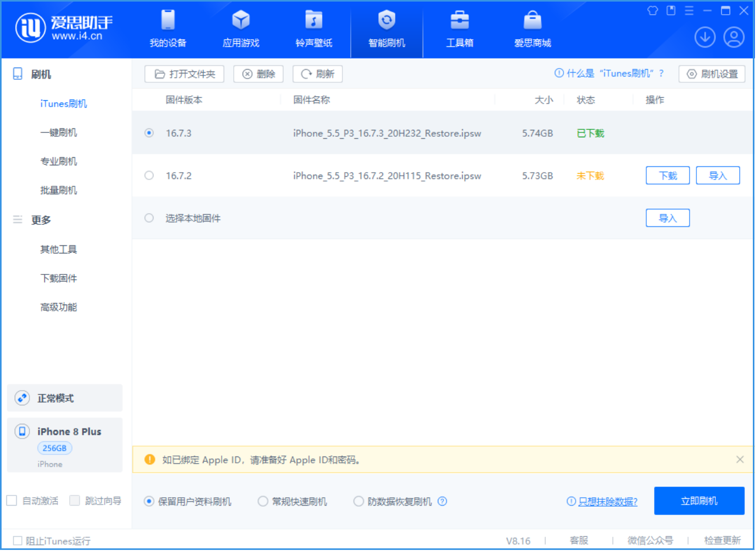Refresh the firmware list

click(x=317, y=74)
